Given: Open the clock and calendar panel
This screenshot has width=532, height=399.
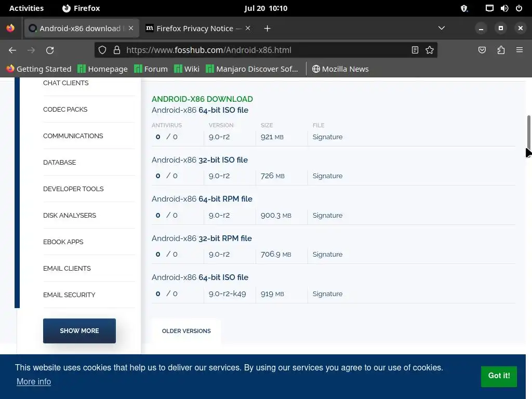Looking at the screenshot, I should pos(265,8).
